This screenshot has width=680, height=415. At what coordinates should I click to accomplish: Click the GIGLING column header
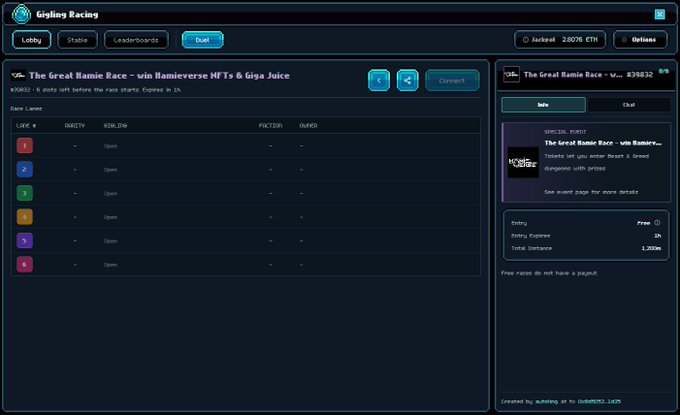[x=115, y=125]
